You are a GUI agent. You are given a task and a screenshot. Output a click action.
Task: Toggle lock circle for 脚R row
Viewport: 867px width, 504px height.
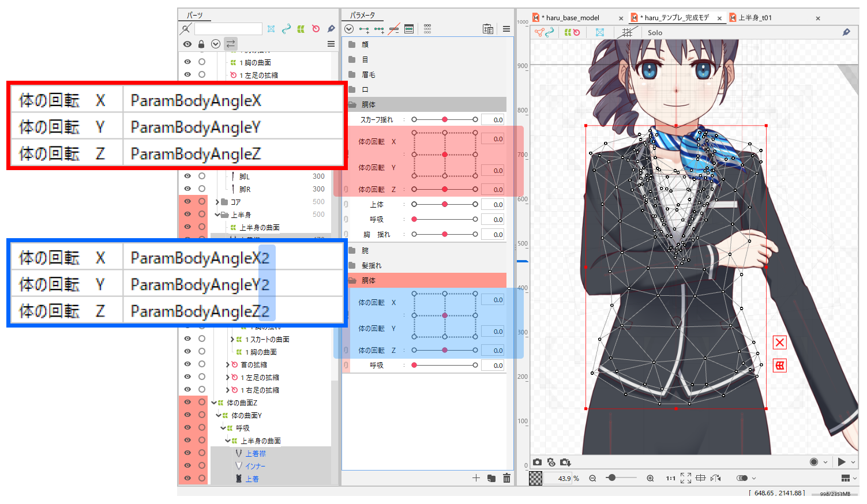pyautogui.click(x=202, y=189)
